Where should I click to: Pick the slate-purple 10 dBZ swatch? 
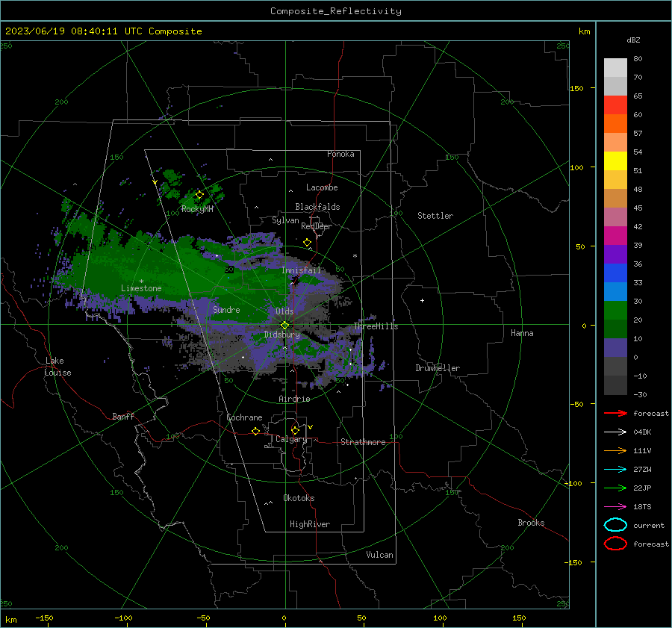click(x=615, y=347)
